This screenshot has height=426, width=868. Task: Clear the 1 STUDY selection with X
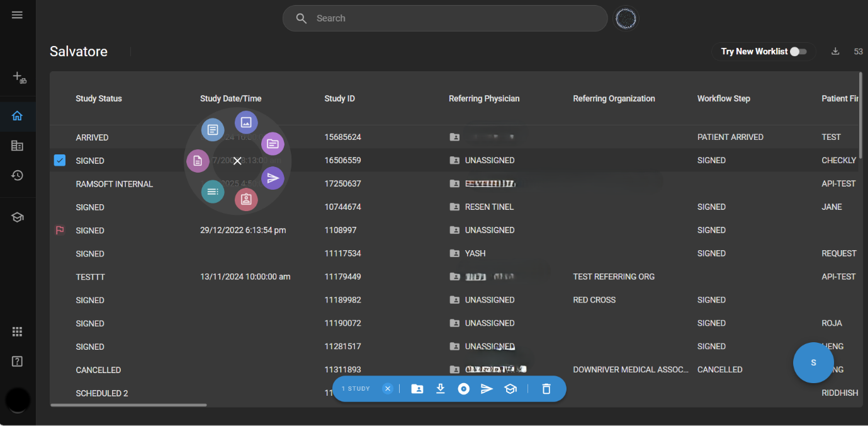[388, 389]
